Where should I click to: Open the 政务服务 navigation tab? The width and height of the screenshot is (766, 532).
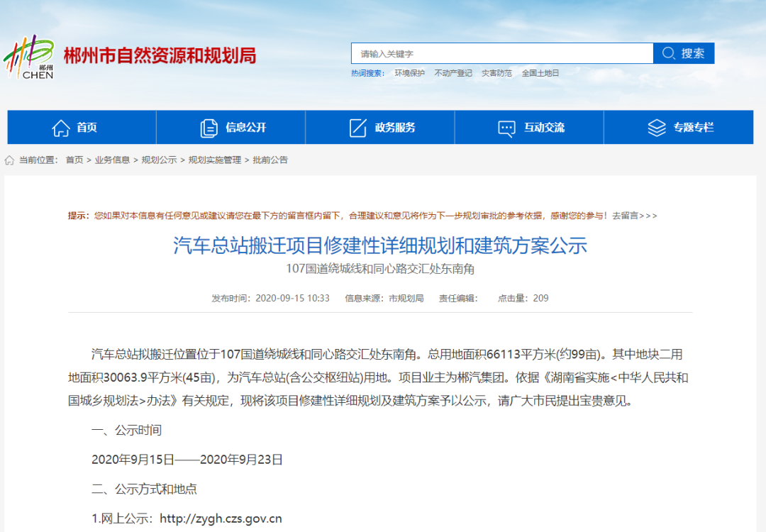[x=380, y=128]
